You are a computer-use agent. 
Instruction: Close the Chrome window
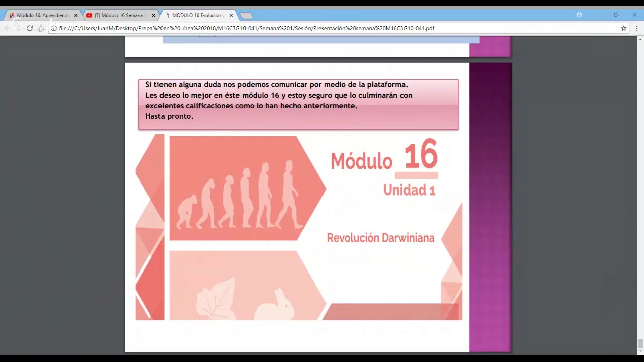click(x=634, y=15)
